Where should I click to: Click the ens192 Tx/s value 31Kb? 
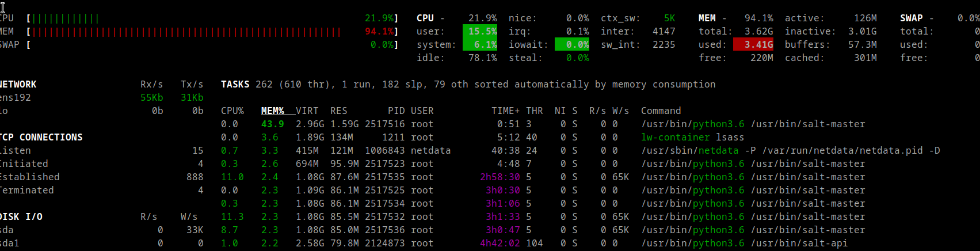(x=192, y=98)
